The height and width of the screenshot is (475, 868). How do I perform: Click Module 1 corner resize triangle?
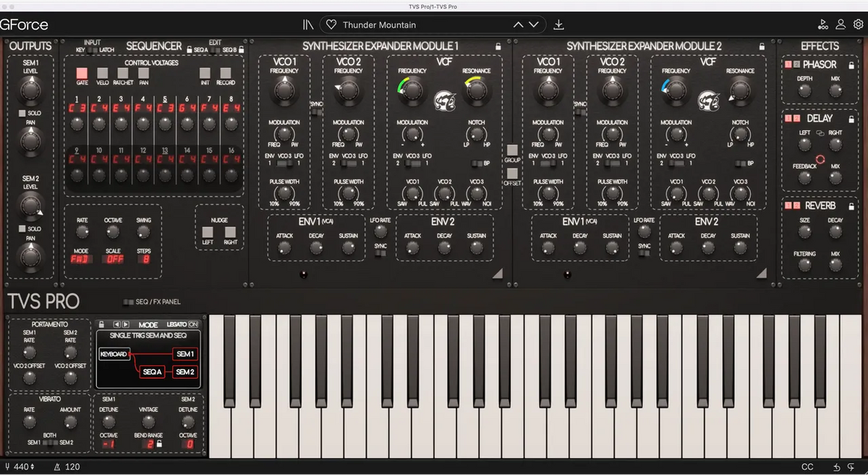coord(498,274)
